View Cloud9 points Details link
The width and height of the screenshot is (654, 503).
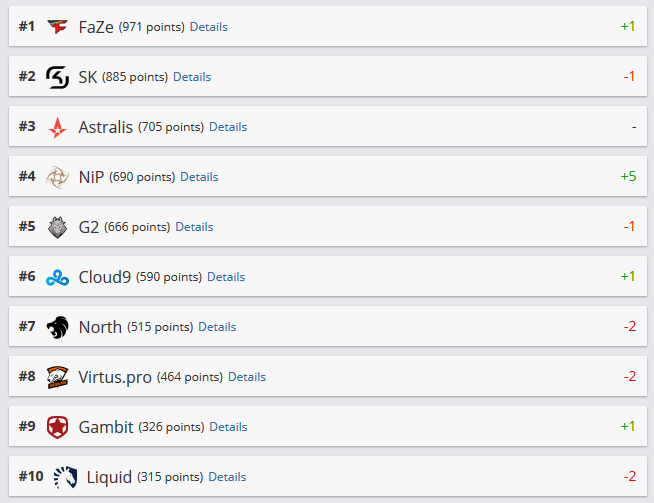tap(226, 277)
